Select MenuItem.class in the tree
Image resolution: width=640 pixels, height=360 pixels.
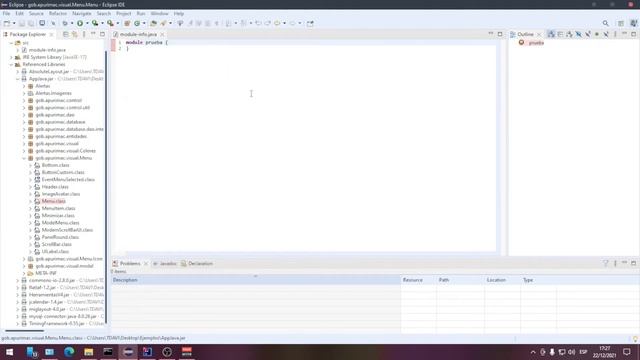(x=58, y=208)
